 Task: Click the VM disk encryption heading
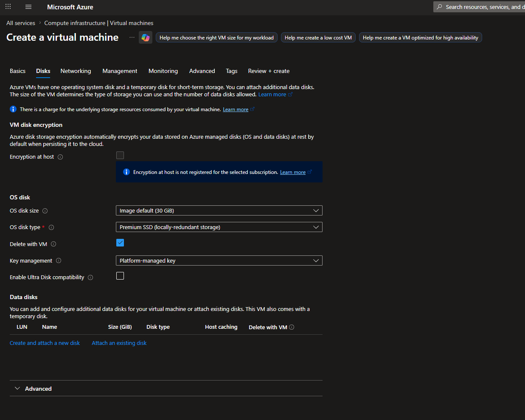(36, 125)
